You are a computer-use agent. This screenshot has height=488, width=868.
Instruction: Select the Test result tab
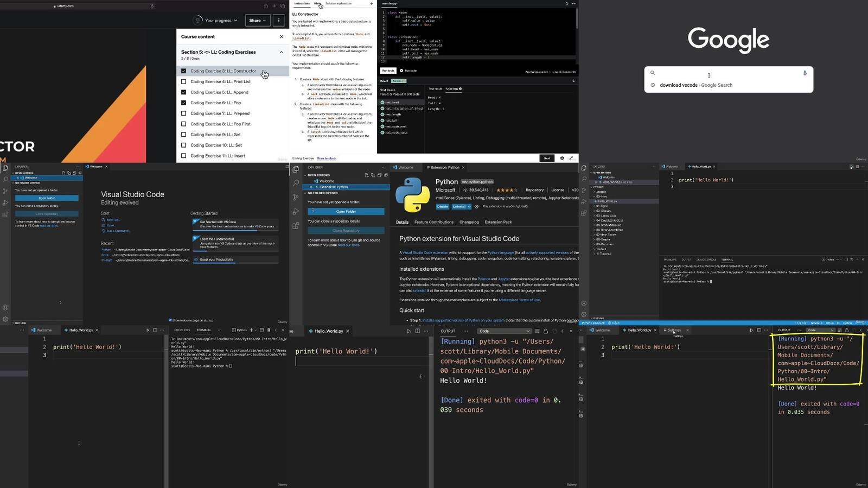(435, 88)
